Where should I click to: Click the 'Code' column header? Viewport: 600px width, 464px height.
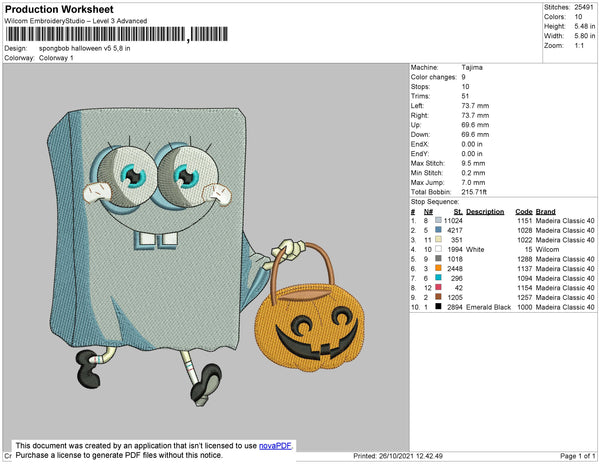(x=524, y=212)
